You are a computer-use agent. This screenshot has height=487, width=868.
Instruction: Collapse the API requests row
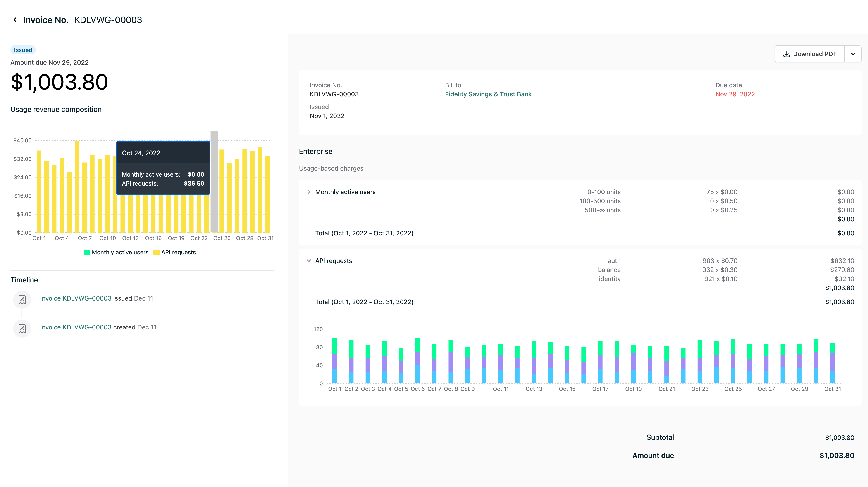point(309,260)
